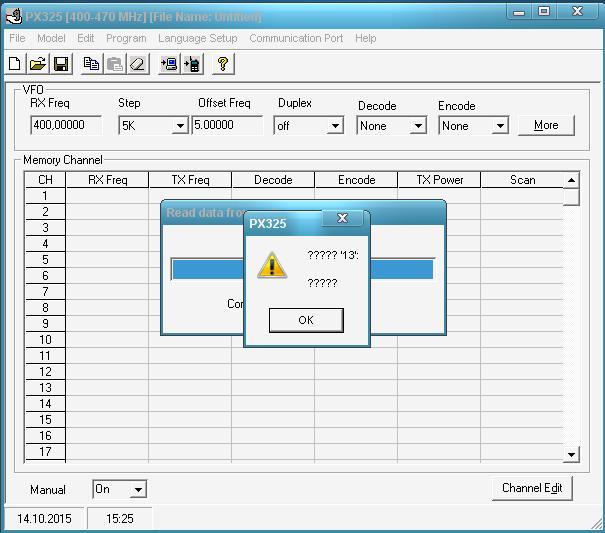Image resolution: width=605 pixels, height=533 pixels.
Task: Click the Channel Edit button
Action: point(532,488)
